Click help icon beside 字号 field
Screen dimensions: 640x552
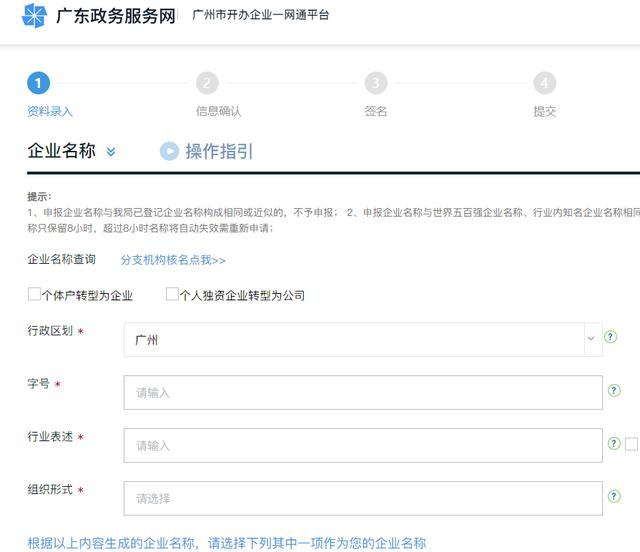613,390
